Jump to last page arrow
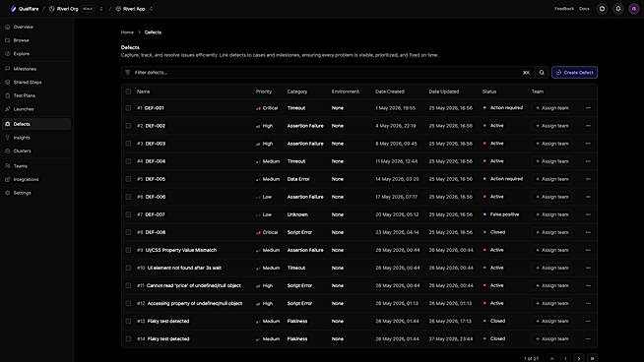This screenshot has height=362, width=644. pyautogui.click(x=592, y=358)
